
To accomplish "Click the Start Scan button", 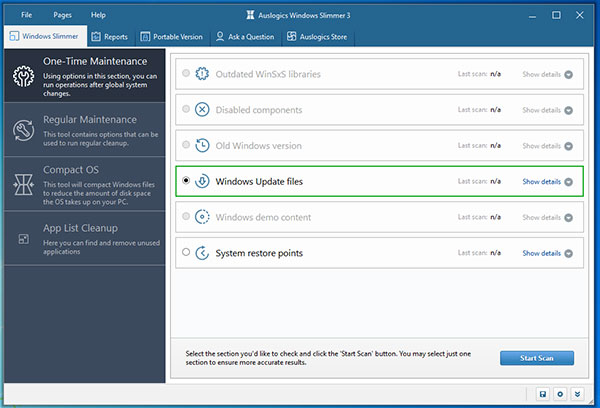I will click(x=536, y=358).
